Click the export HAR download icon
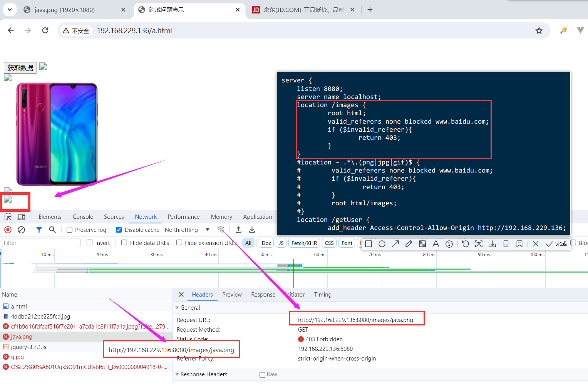Screen dimensions: 588x384 252,230
